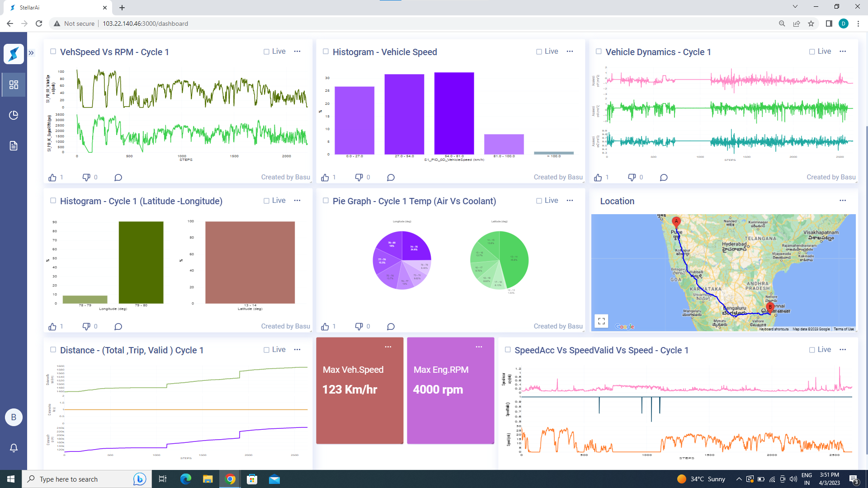Open comments on Vehicle Dynamics chart
This screenshot has width=868, height=488.
tap(663, 178)
